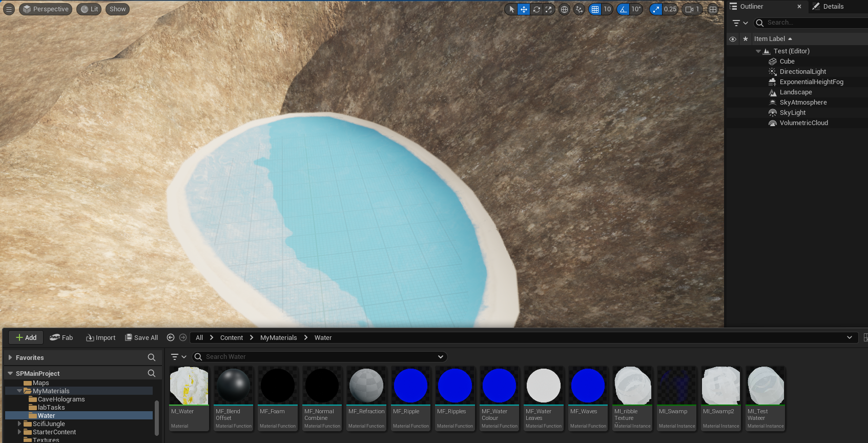Toggle visibility eye column in Outliner
The height and width of the screenshot is (443, 868).
(733, 39)
